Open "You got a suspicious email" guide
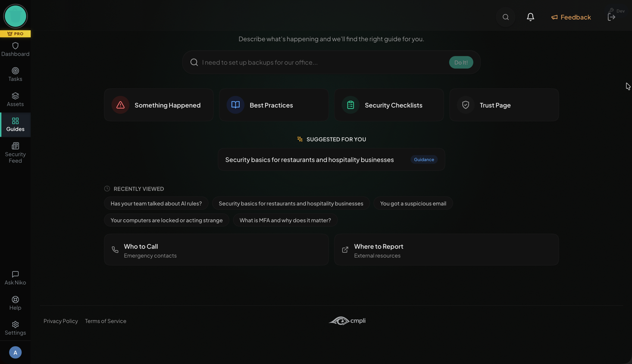632x364 pixels. (413, 203)
